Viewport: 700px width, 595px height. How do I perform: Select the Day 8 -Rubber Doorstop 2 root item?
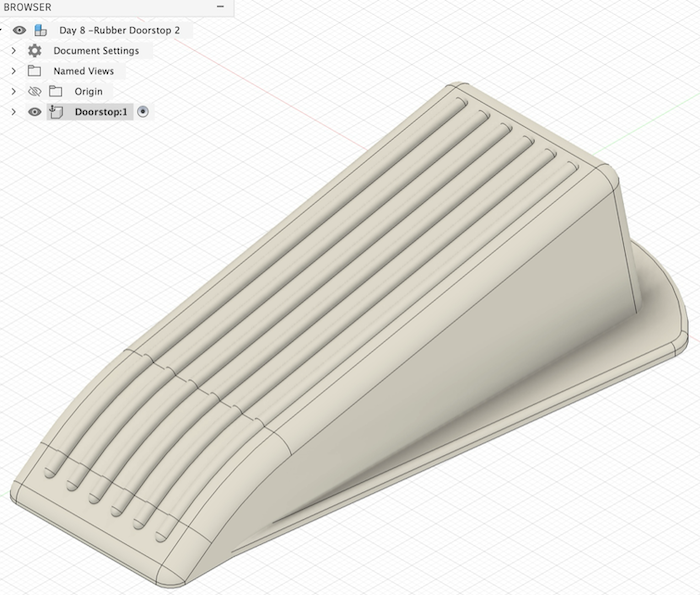click(x=120, y=30)
